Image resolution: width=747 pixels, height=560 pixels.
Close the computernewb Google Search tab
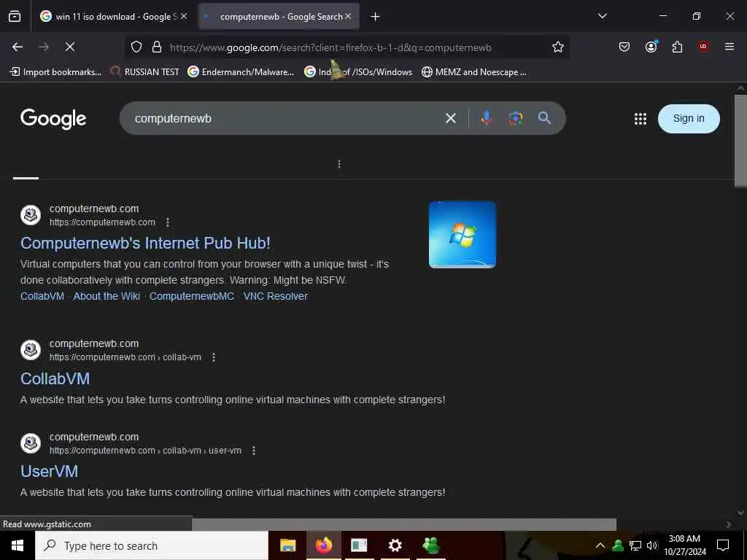pyautogui.click(x=348, y=16)
